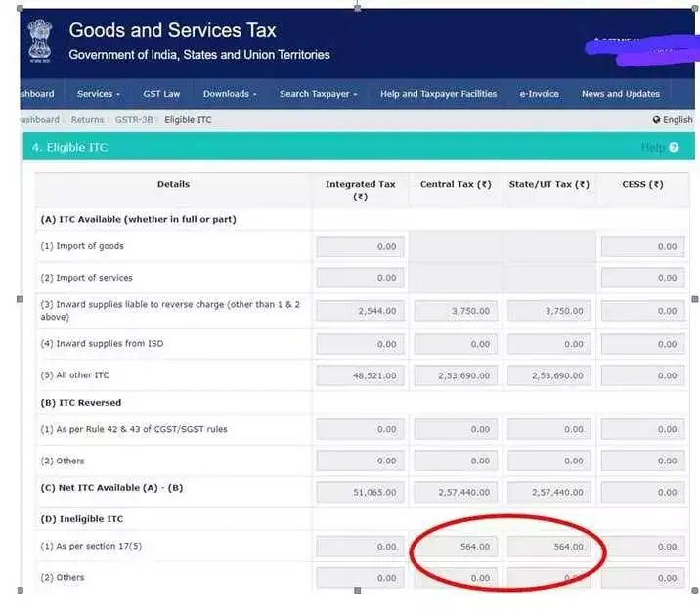Open the Downloads dropdown menu
The height and width of the screenshot is (616, 700).
click(x=230, y=94)
